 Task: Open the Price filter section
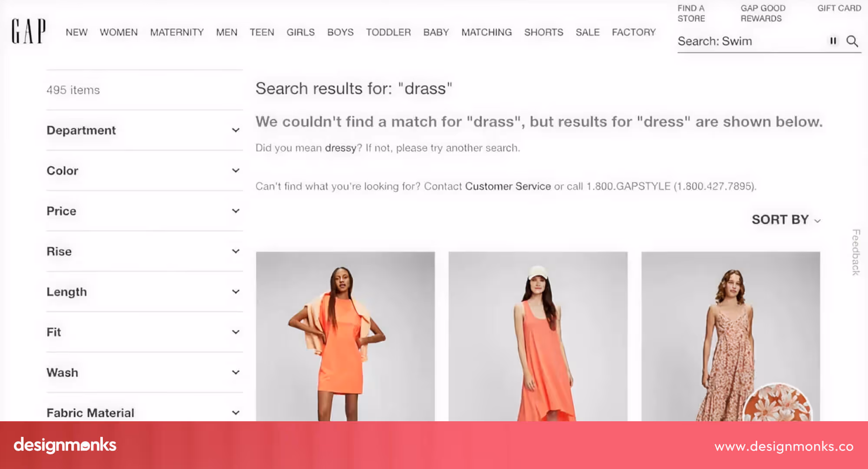click(x=145, y=211)
